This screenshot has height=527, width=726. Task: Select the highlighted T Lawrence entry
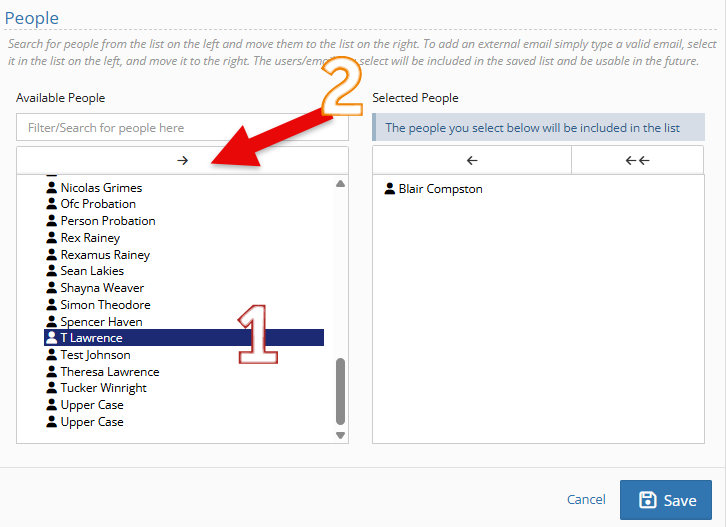[x=91, y=338]
